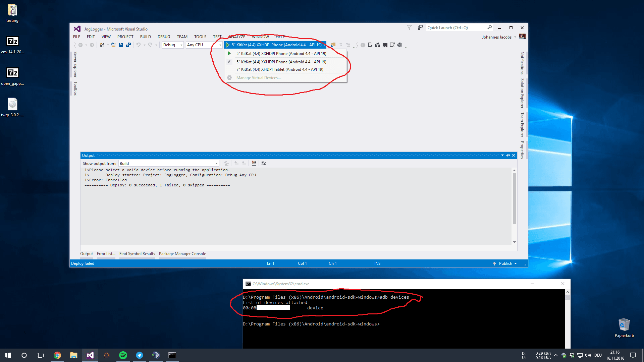Screen dimensions: 644x362
Task: Click the New Project toolbar icon
Action: click(x=102, y=45)
